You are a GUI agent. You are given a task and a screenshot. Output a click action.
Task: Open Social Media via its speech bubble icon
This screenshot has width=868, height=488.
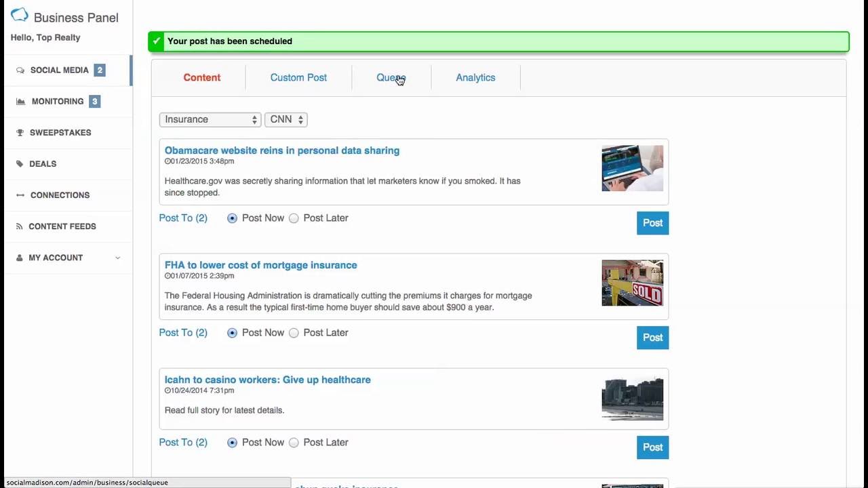click(x=20, y=70)
